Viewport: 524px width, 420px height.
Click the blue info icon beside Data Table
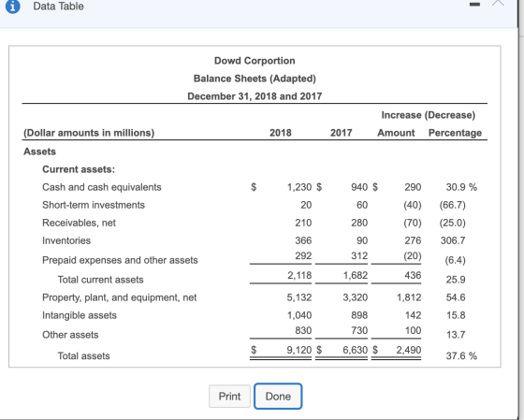[x=13, y=6]
